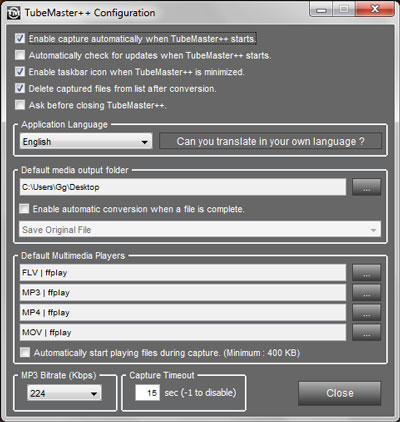
Task: Check Automatically start playing files during capture
Action: coord(25,352)
